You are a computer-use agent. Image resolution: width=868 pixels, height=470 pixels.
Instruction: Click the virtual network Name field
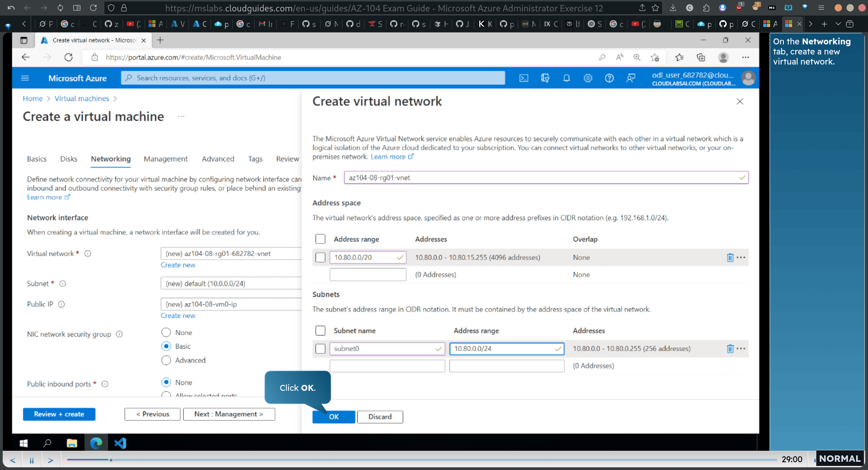coord(546,178)
